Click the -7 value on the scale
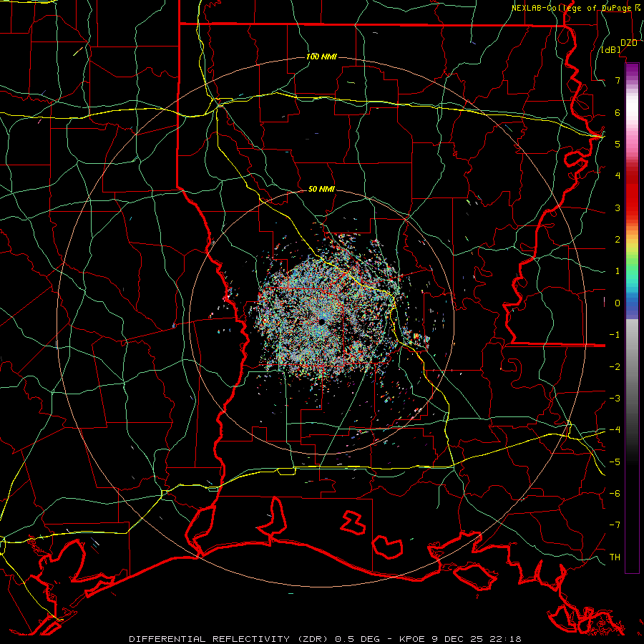The width and height of the screenshot is (644, 644). [x=615, y=525]
